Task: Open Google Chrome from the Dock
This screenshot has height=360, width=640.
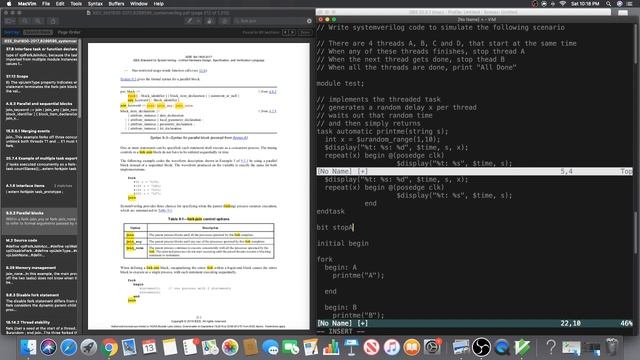Action: [109, 347]
